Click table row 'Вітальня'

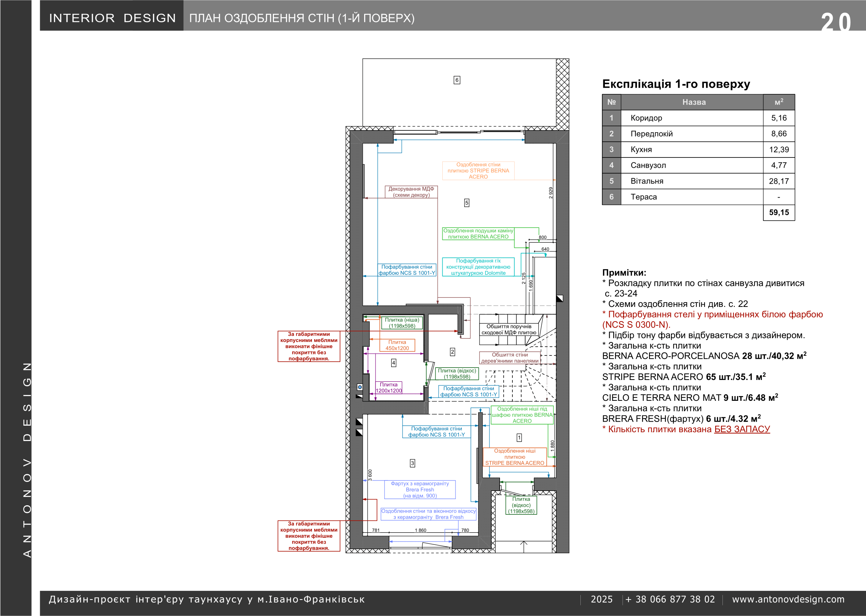[698, 181]
